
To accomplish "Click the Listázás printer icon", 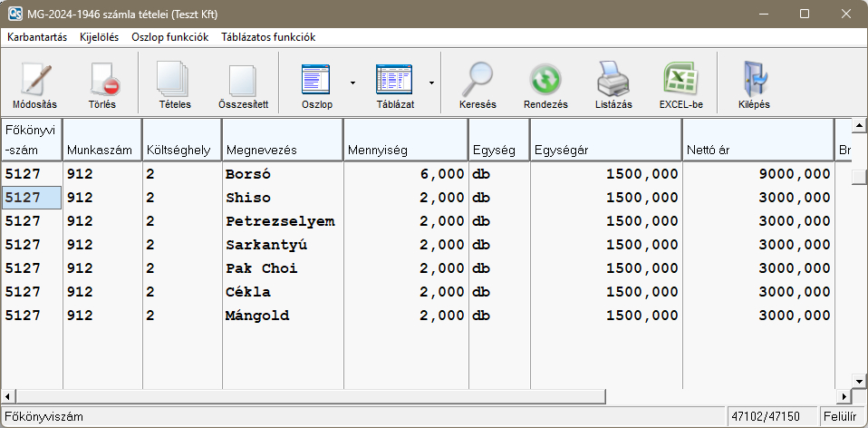I will click(x=613, y=82).
